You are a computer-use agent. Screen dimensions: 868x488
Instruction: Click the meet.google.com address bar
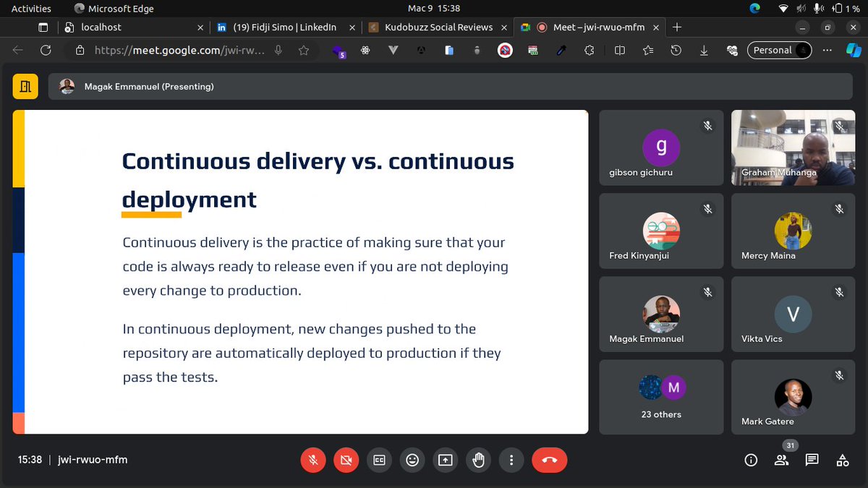pyautogui.click(x=179, y=51)
